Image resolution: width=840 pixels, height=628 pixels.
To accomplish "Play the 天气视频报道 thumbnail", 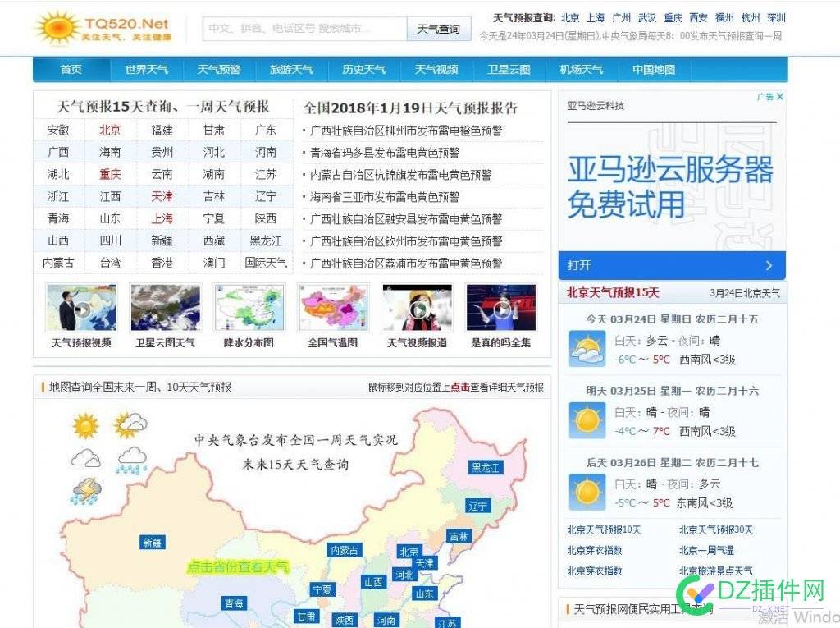I will tap(418, 308).
